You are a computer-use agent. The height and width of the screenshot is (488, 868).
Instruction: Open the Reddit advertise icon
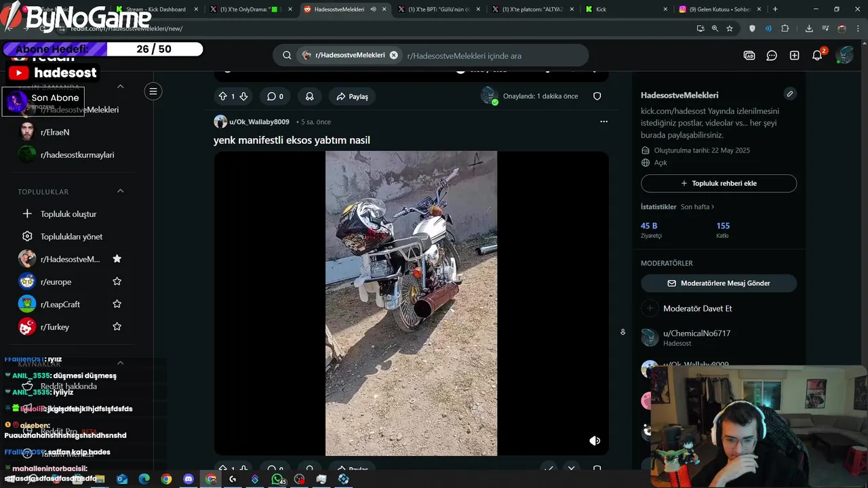tap(749, 56)
